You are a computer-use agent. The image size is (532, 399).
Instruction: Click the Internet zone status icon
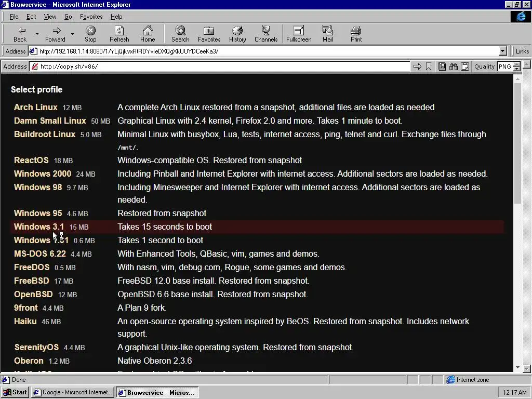450,380
